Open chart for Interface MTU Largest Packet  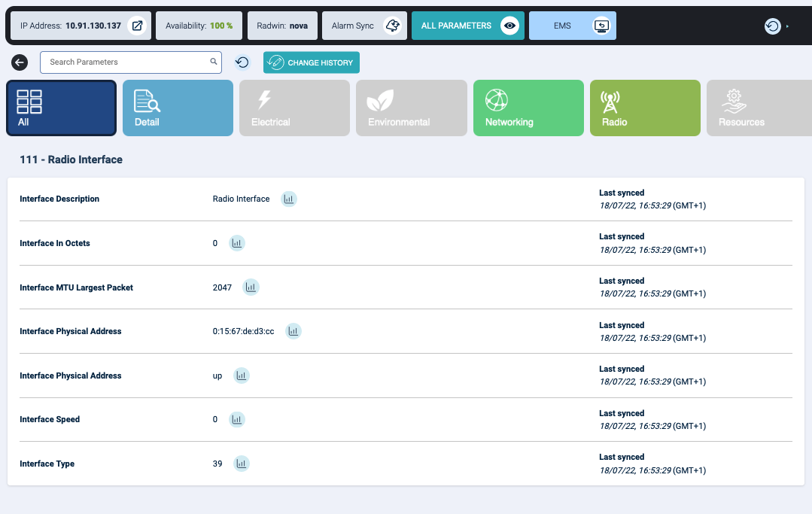[251, 287]
